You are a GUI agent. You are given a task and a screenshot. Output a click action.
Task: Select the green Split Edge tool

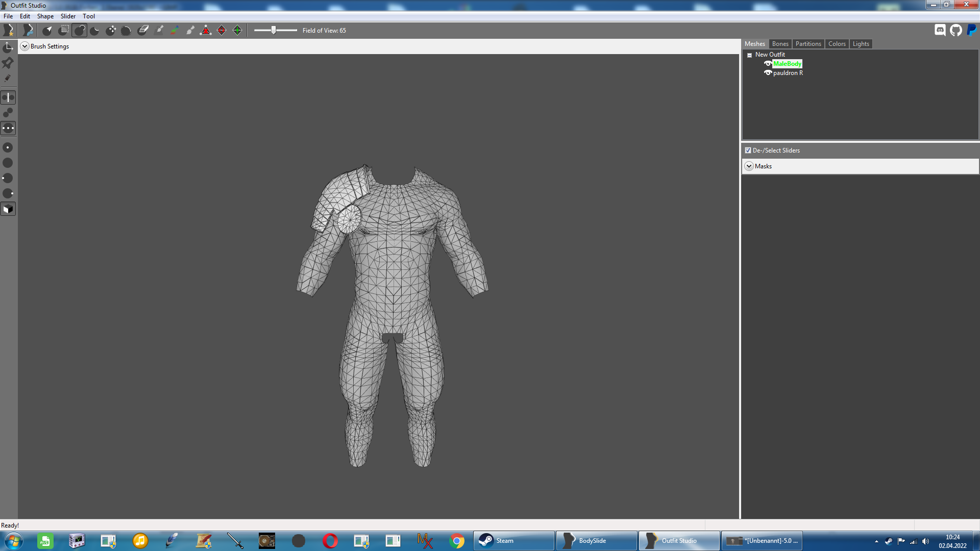tap(237, 31)
